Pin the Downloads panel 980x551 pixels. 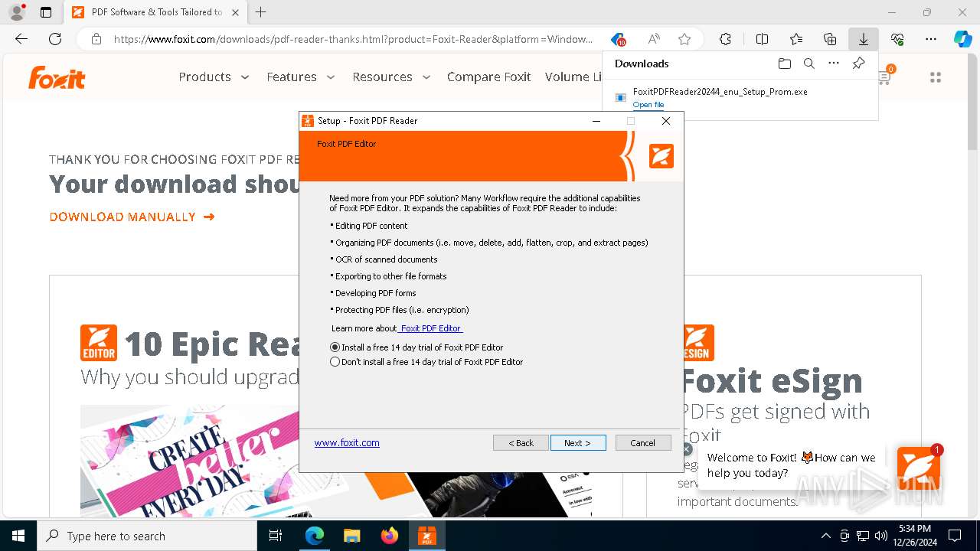[x=858, y=64]
